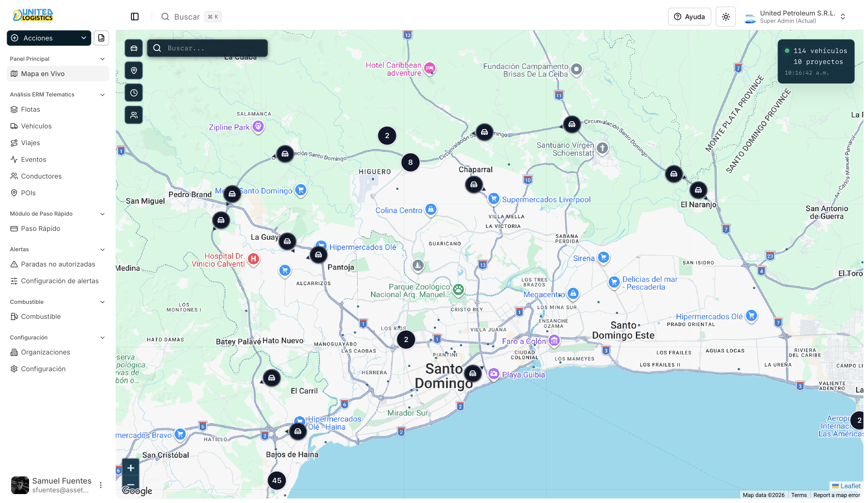Open the Eventos page
This screenshot has width=868, height=503.
point(58,159)
